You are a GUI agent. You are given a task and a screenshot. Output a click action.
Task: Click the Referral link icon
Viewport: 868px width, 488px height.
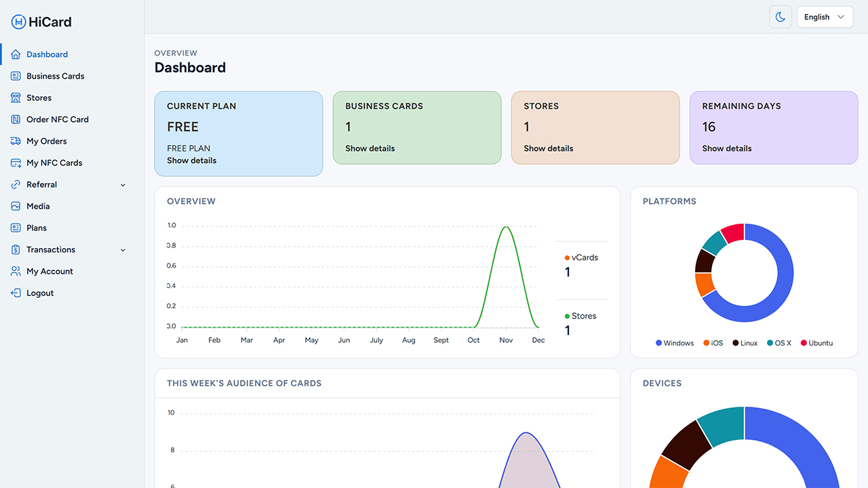tap(16, 184)
